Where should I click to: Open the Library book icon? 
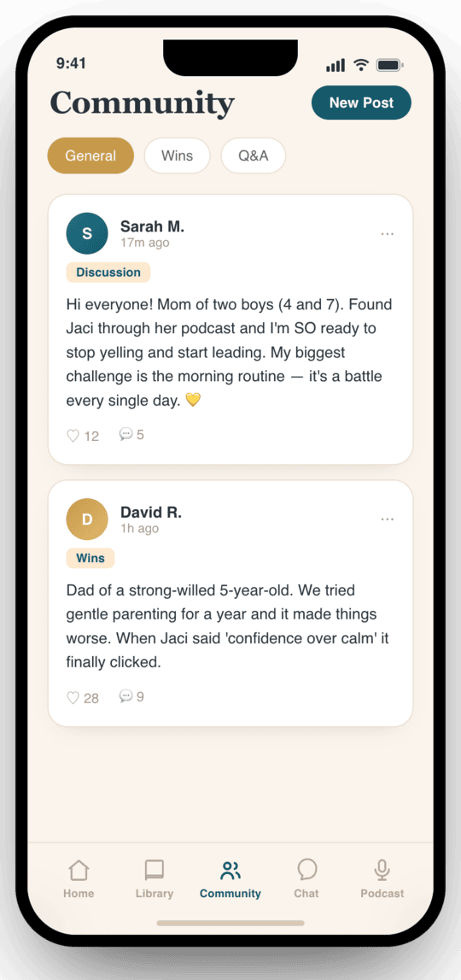click(x=155, y=870)
